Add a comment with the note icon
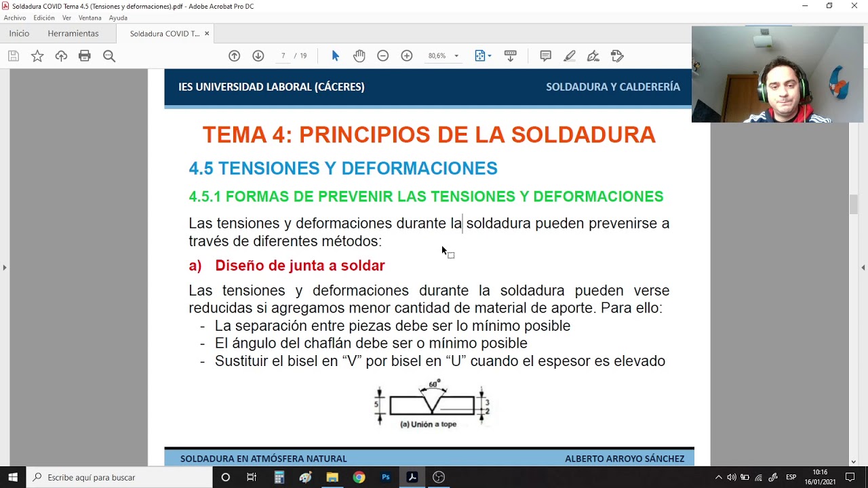The width and height of the screenshot is (868, 488). click(545, 56)
